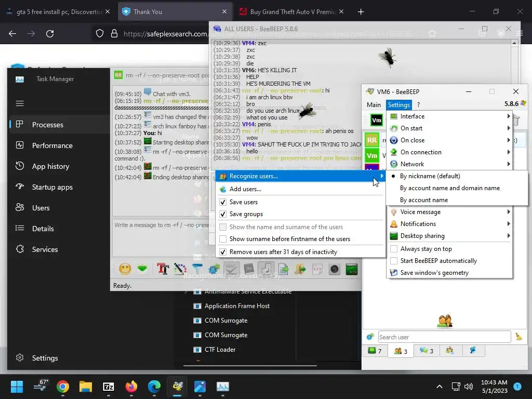
Task: Switch to the users tab showing 3
Action: [x=401, y=351]
